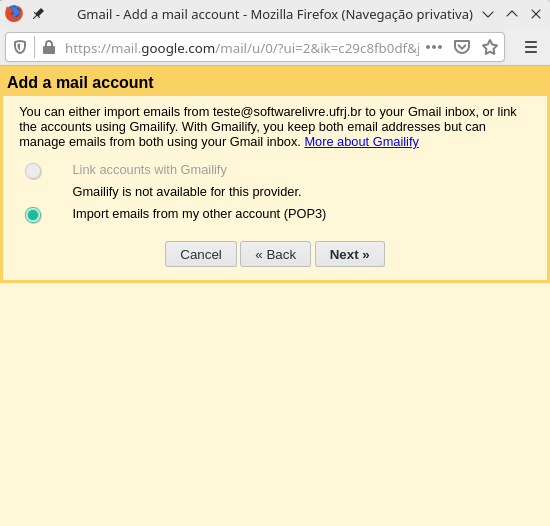
Task: Minimize the window using the down chevron
Action: (488, 14)
